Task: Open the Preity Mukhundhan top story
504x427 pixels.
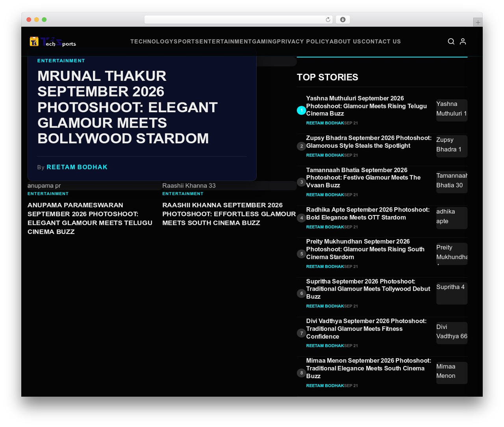Action: tap(365, 249)
